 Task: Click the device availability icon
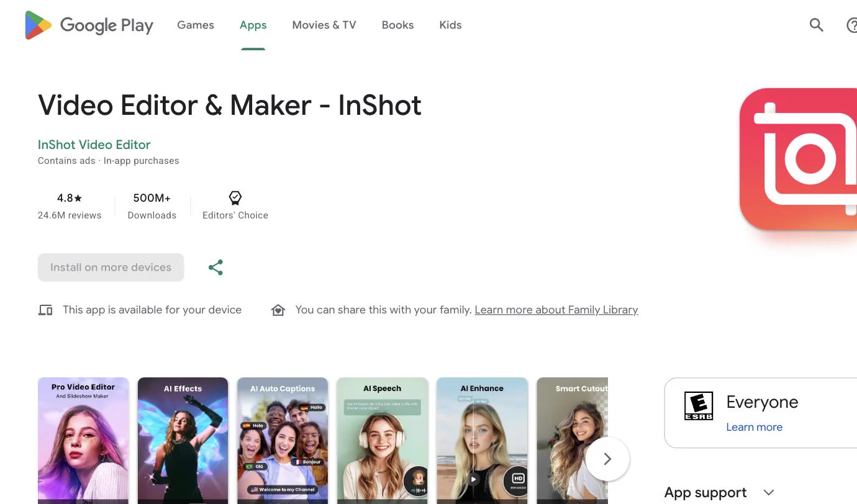[x=45, y=310]
